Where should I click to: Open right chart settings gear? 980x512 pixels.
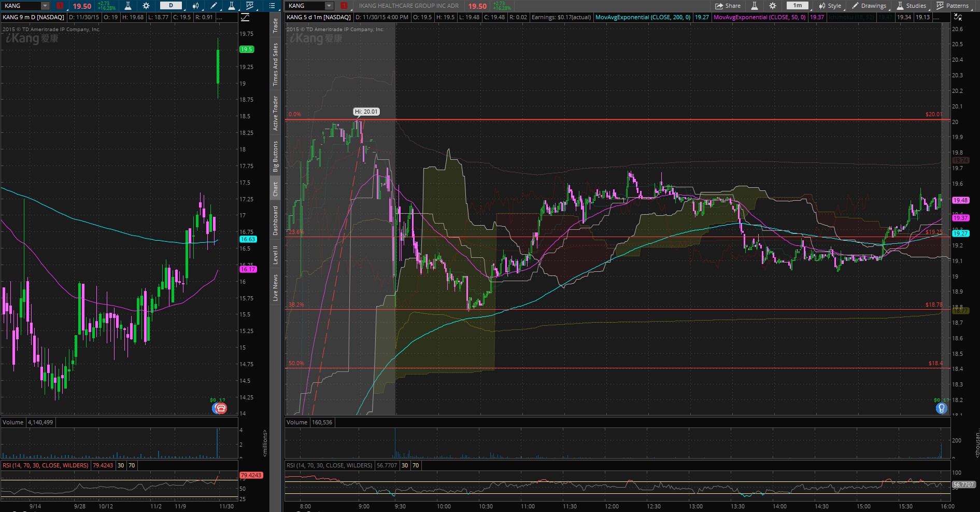tap(773, 6)
